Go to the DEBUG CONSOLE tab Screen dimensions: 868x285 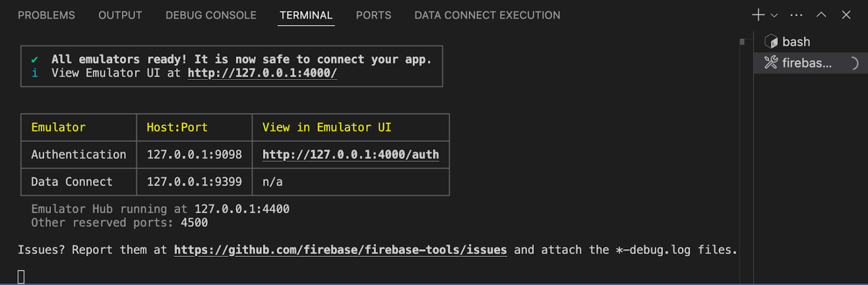210,15
